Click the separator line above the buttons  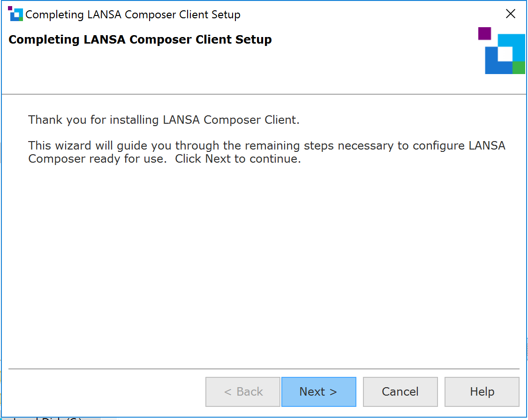click(264, 369)
